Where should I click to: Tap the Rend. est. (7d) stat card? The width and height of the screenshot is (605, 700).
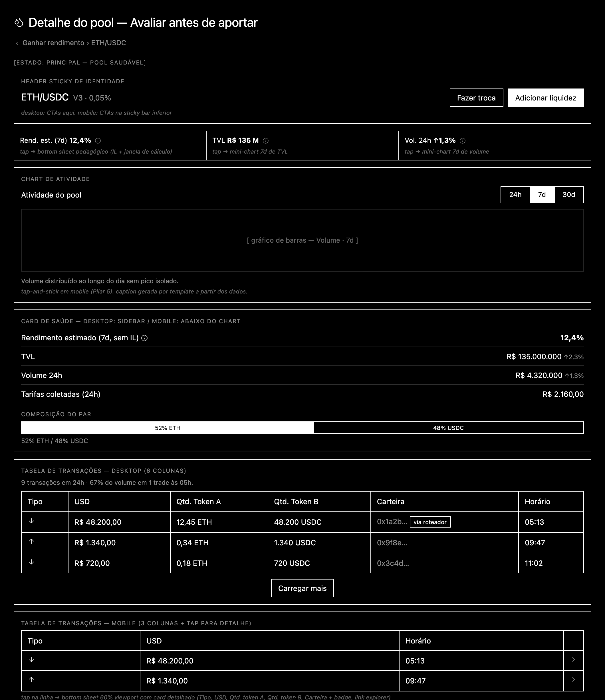click(x=110, y=146)
